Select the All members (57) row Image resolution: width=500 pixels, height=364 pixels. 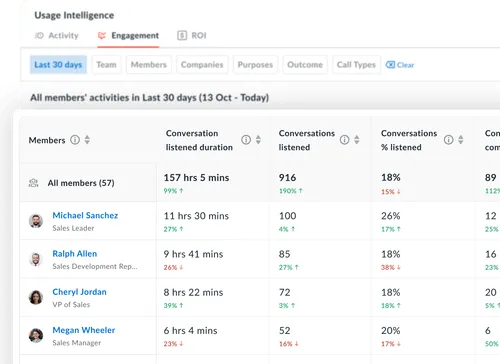click(260, 183)
